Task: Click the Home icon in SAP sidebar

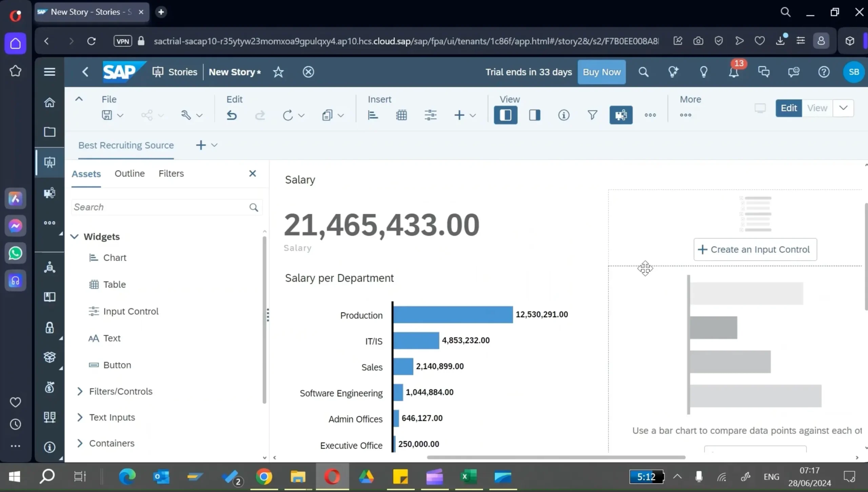Action: (50, 102)
